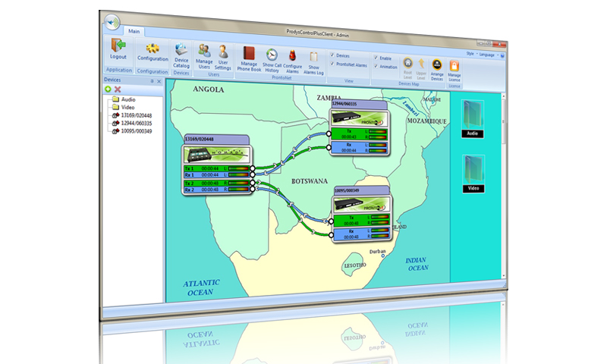Image resolution: width=607 pixels, height=364 pixels.
Task: Open Manage Users
Action: (204, 55)
